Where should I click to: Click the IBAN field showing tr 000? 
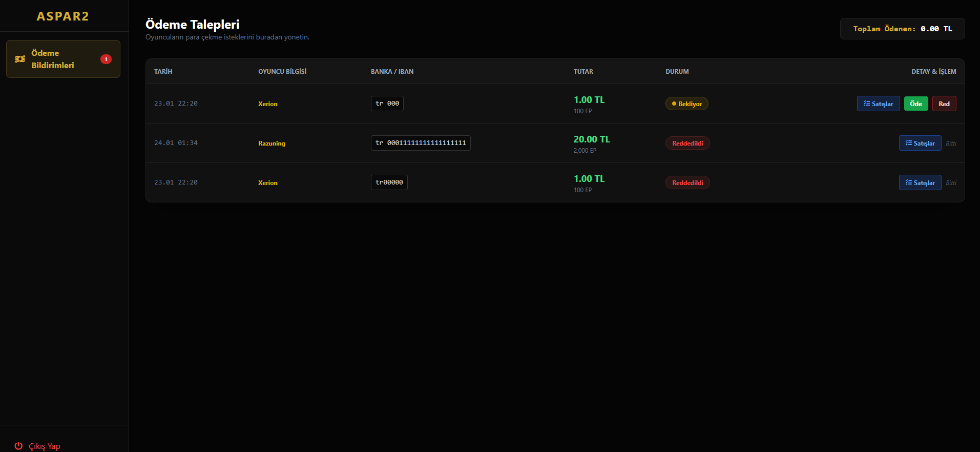pos(387,104)
